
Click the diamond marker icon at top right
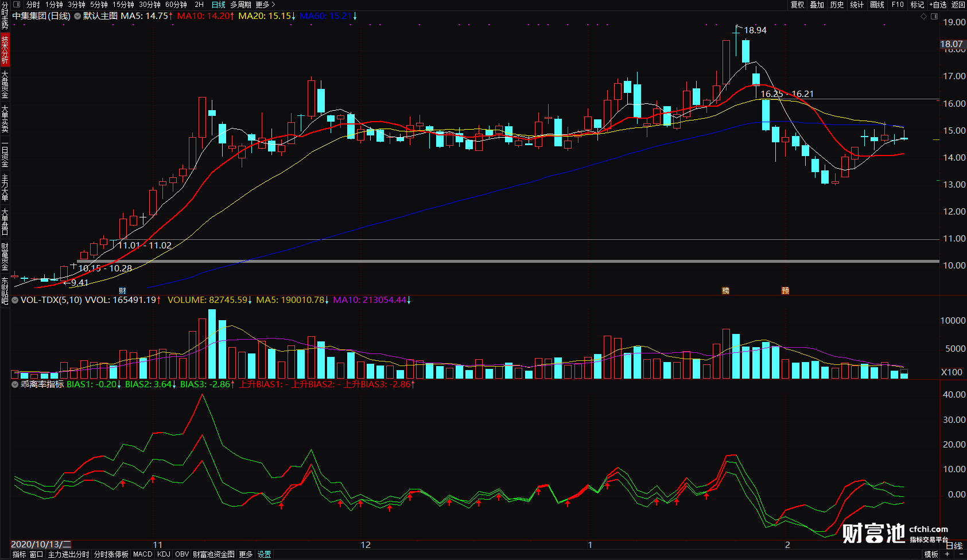[924, 17]
